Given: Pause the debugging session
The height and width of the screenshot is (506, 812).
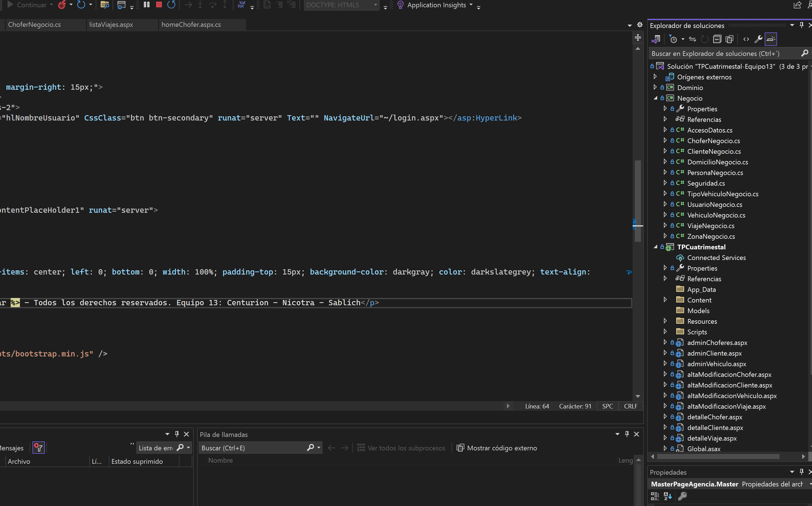Looking at the screenshot, I should pyautogui.click(x=147, y=5).
